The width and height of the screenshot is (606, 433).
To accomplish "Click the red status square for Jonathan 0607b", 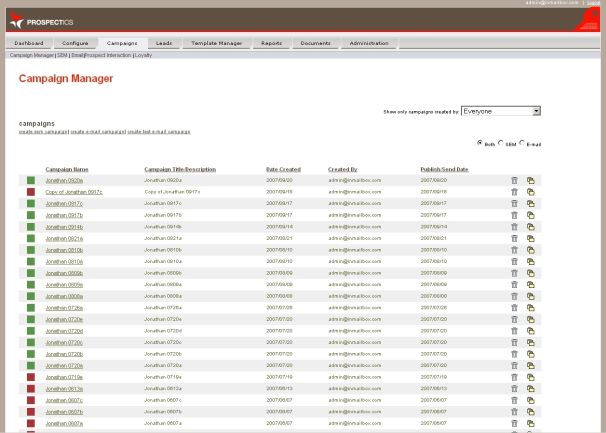I will (31, 411).
